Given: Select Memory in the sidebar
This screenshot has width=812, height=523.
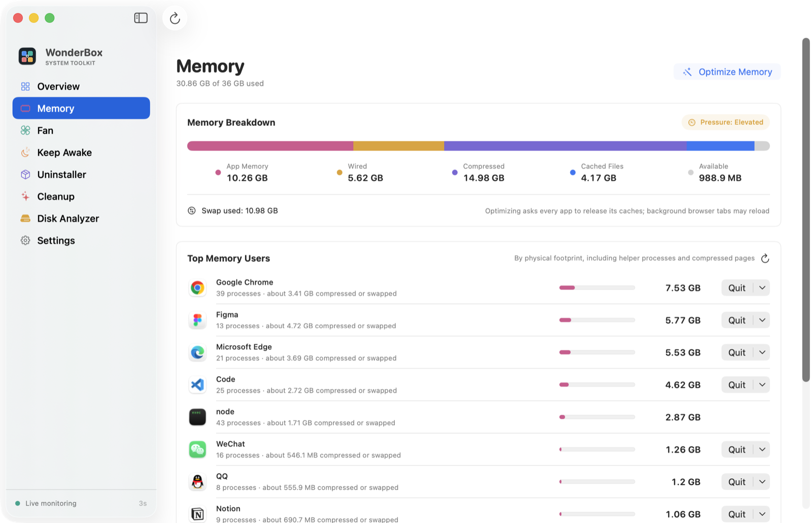Looking at the screenshot, I should coord(81,108).
